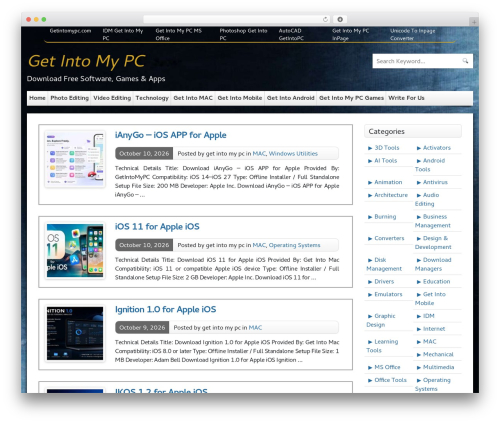Screen dimensions: 500x423
Task: Open iAnyGo – iOS APP for Apple post
Action: click(171, 135)
